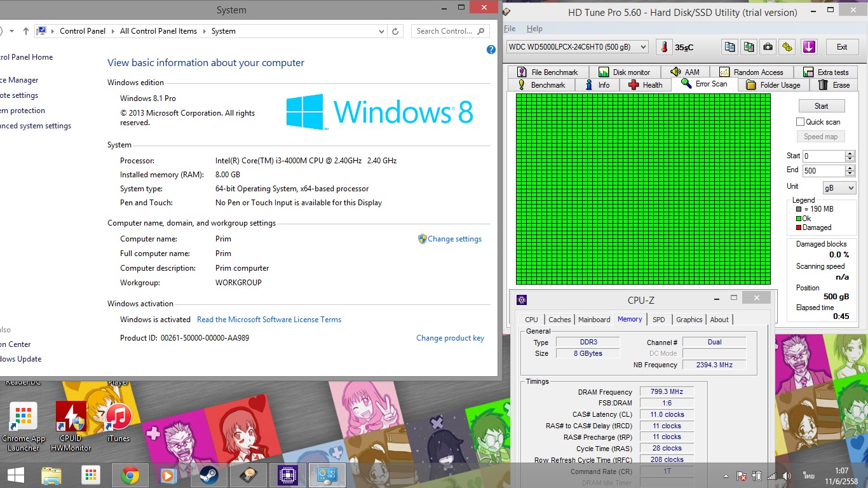This screenshot has width=868, height=488.
Task: Click the Exit button in HD Tune
Action: pyautogui.click(x=842, y=47)
